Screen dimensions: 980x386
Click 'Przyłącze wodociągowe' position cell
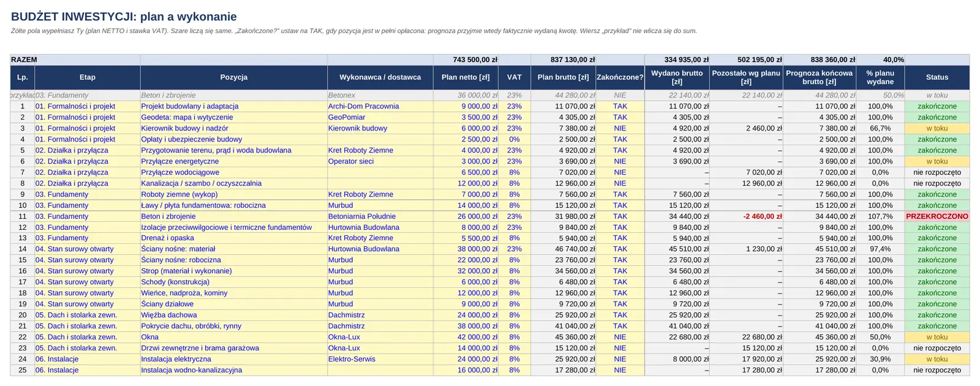point(233,172)
